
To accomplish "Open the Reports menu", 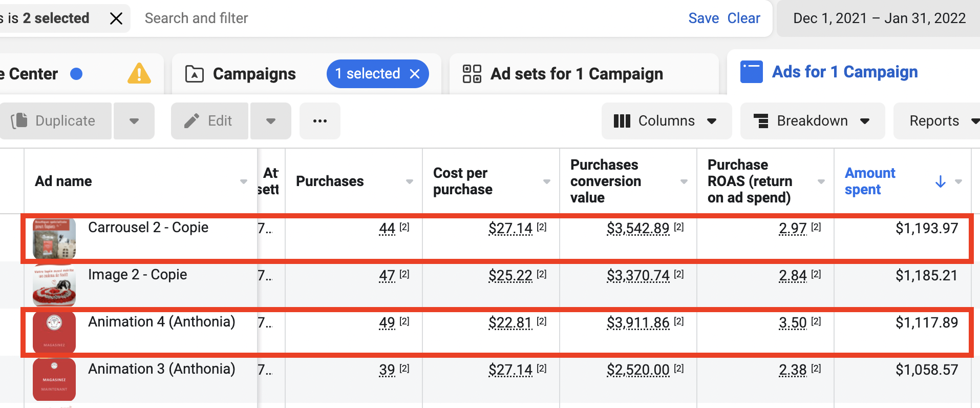I will click(x=937, y=121).
